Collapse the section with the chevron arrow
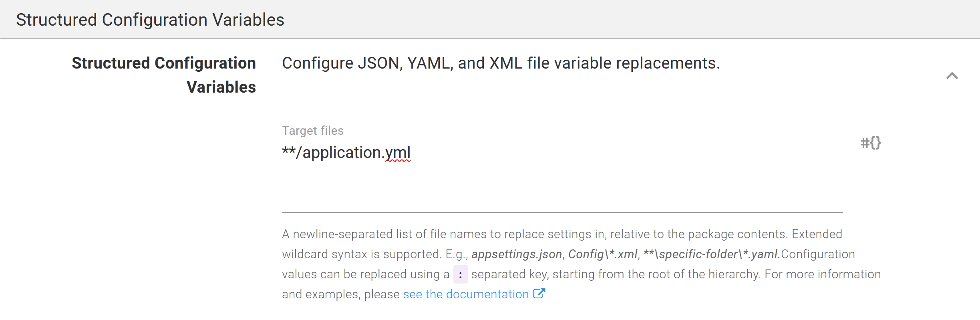Image resolution: width=980 pixels, height=320 pixels. (x=952, y=76)
